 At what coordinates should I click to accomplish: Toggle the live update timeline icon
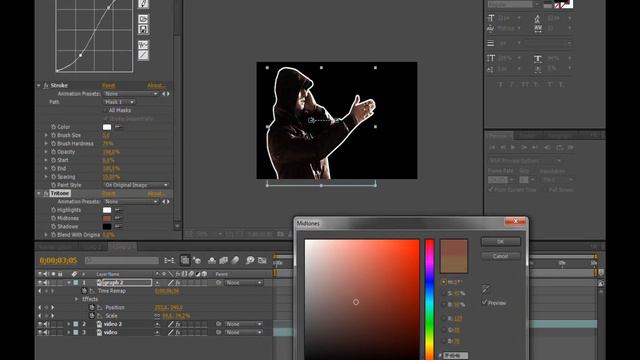(185, 260)
